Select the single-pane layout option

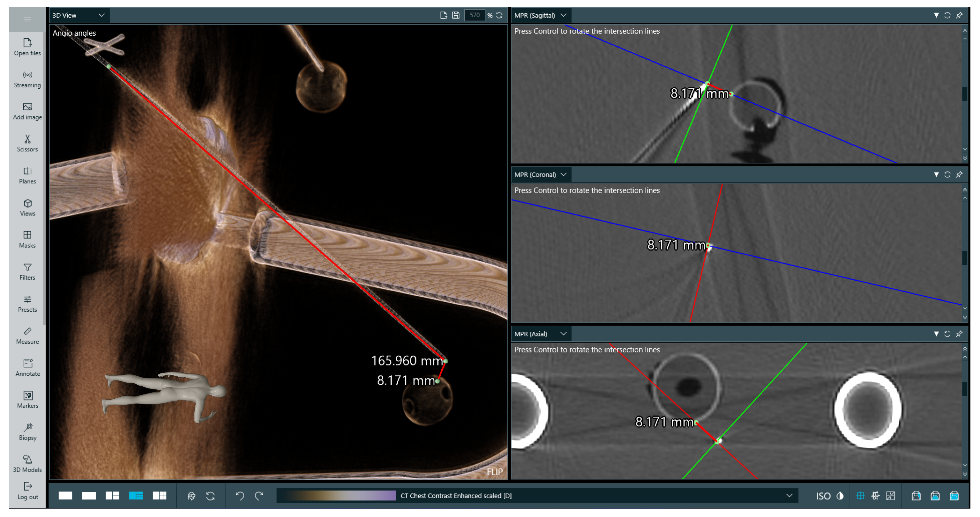point(65,495)
